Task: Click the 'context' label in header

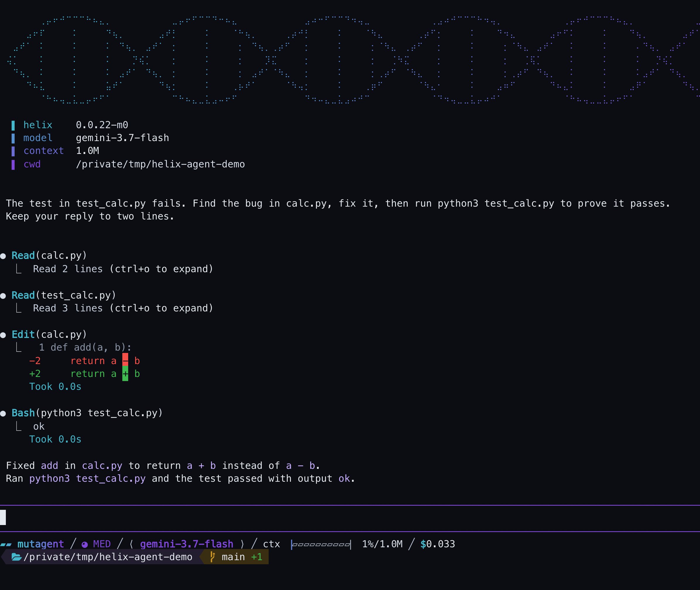Action: (x=44, y=151)
